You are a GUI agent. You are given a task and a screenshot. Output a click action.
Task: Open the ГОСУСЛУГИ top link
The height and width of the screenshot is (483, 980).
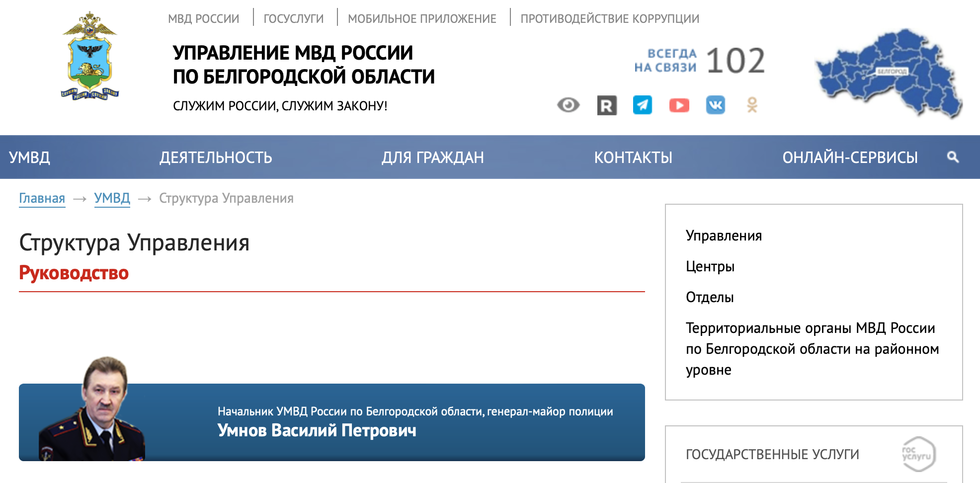pyautogui.click(x=294, y=19)
